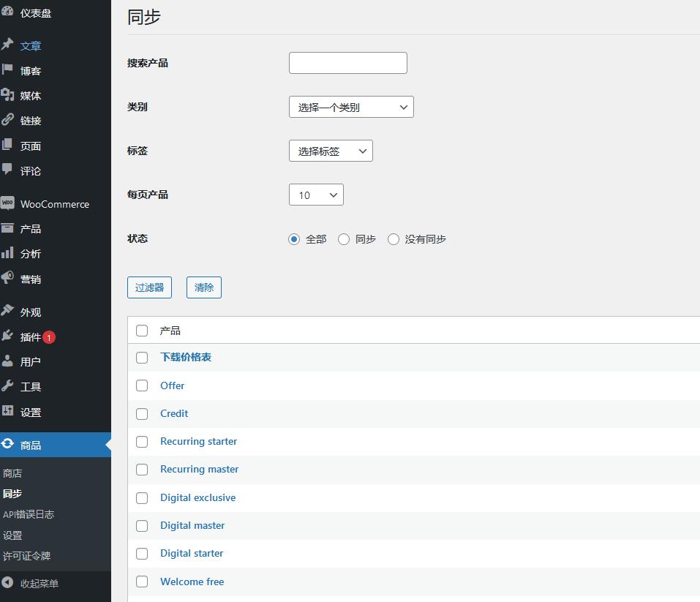The height and width of the screenshot is (602, 700).
Task: Tick the select-all checkbox in 产品 header
Action: coord(142,331)
